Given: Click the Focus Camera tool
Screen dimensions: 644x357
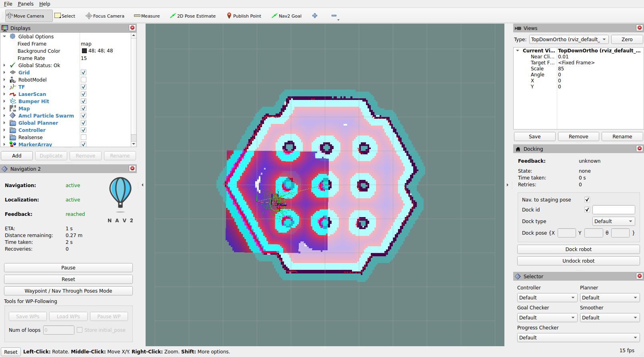Looking at the screenshot, I should (x=105, y=16).
